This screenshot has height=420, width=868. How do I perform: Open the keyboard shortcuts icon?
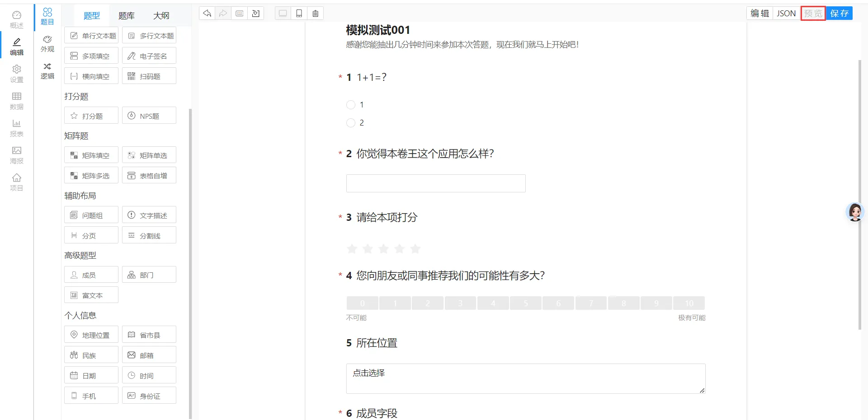click(240, 14)
